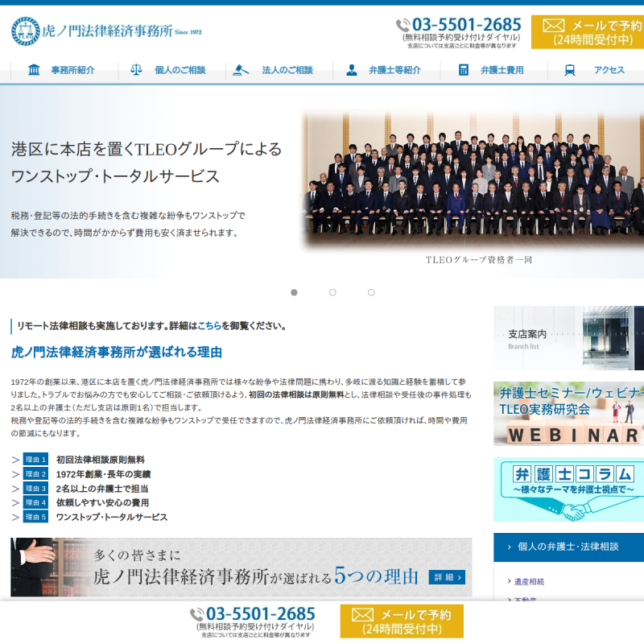Screen dimensions: 644x644
Task: Click the arrow beside 理由 5
Action: 15,517
